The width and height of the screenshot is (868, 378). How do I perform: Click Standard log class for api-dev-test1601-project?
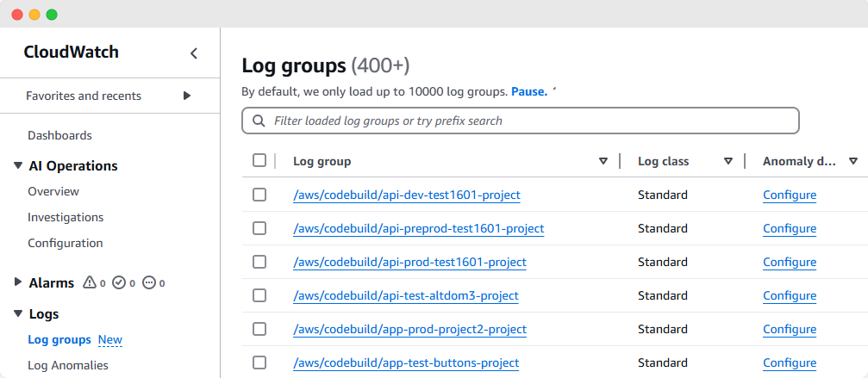click(x=663, y=195)
